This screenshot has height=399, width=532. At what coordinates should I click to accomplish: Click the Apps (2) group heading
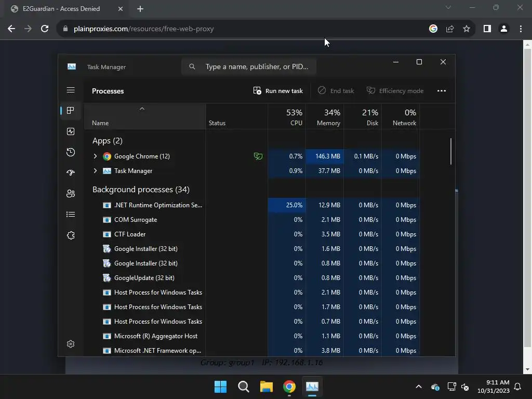[107, 140]
